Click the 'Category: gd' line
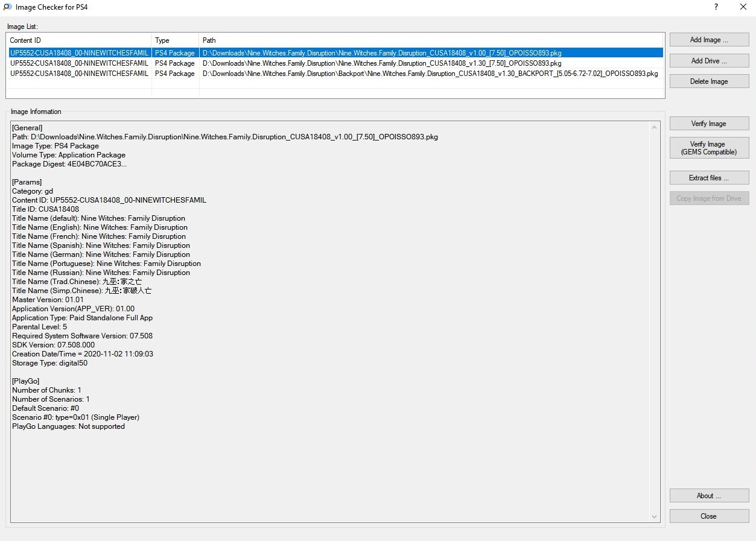The image size is (756, 541). pyautogui.click(x=33, y=191)
